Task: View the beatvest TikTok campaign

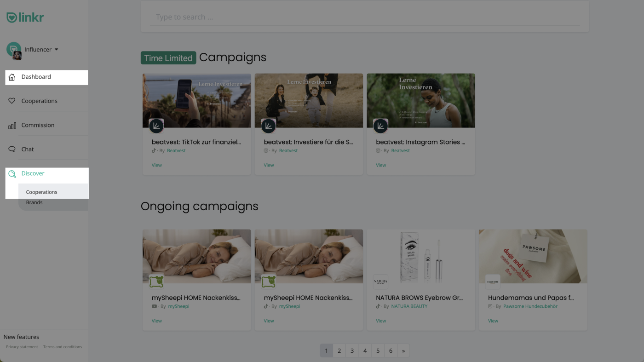Action: pyautogui.click(x=157, y=165)
